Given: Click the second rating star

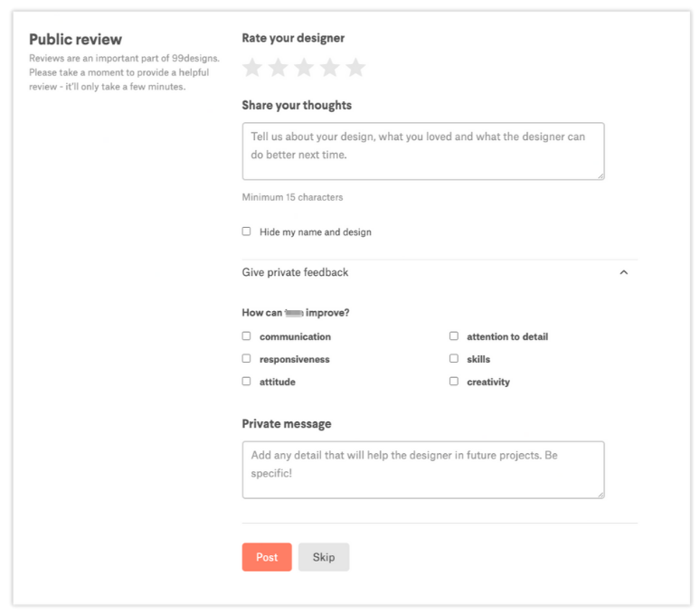Looking at the screenshot, I should (279, 68).
